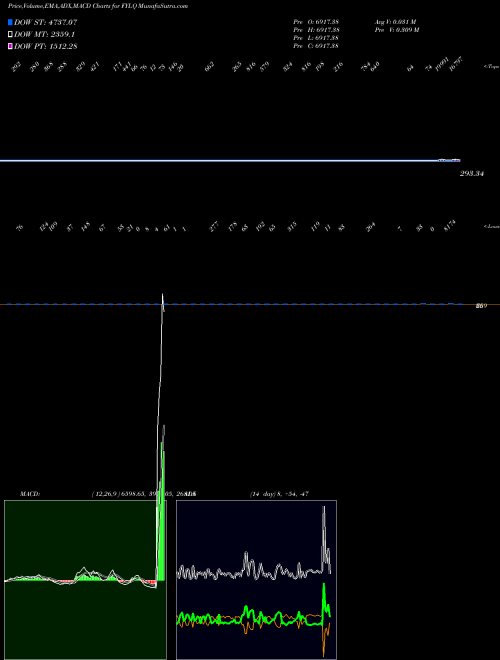This screenshot has height=660, width=500.
Task: Click the Pre V: 0.309 M value
Action: 397,30
